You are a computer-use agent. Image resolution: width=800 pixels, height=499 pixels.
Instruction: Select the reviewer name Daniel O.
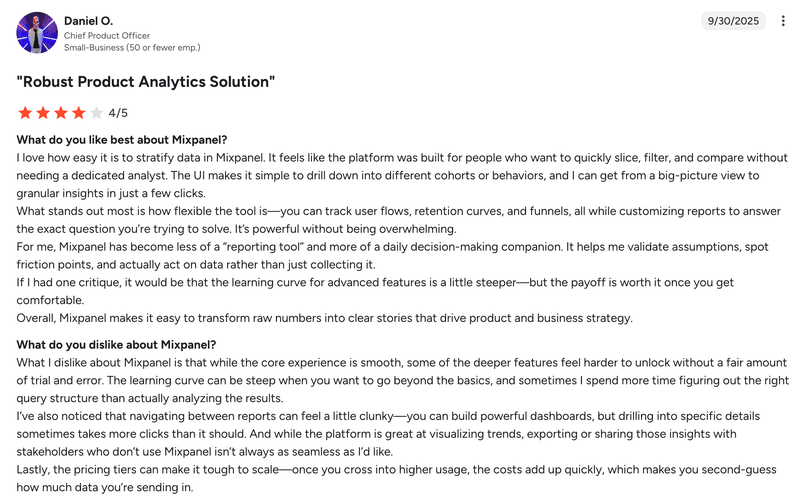click(89, 21)
